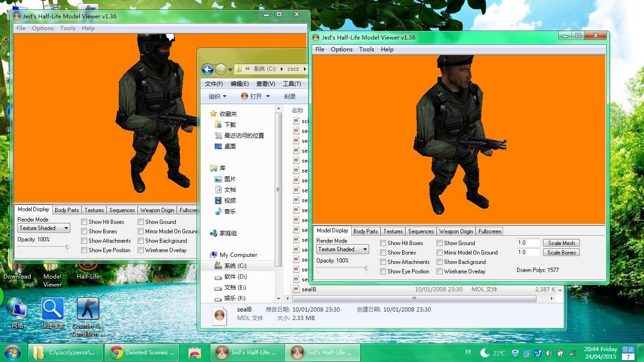
Task: Enable Show Hit Boxes in right viewer
Action: [x=383, y=243]
